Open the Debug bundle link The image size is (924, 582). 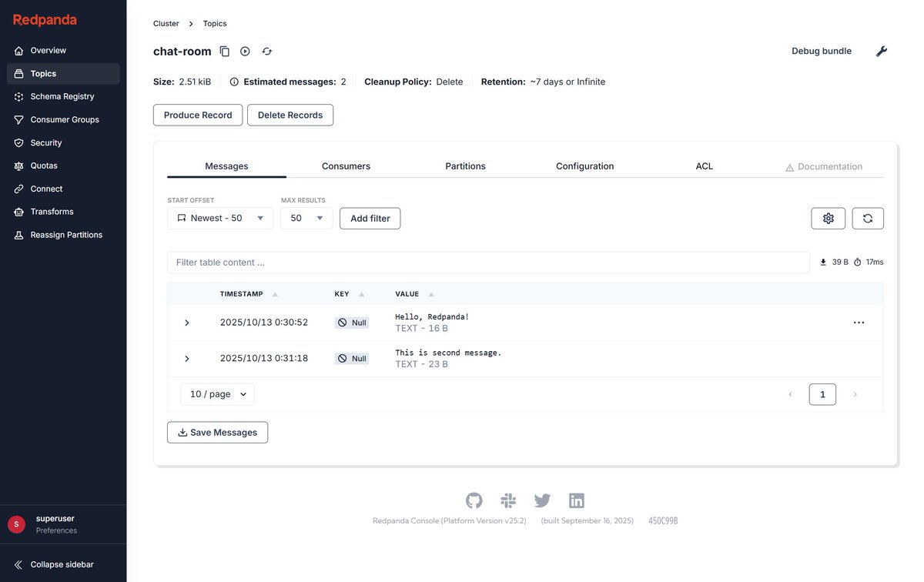click(x=822, y=52)
